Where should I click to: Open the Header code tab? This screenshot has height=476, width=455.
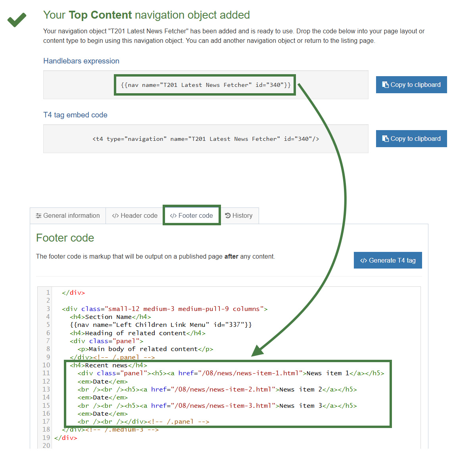[x=134, y=215]
